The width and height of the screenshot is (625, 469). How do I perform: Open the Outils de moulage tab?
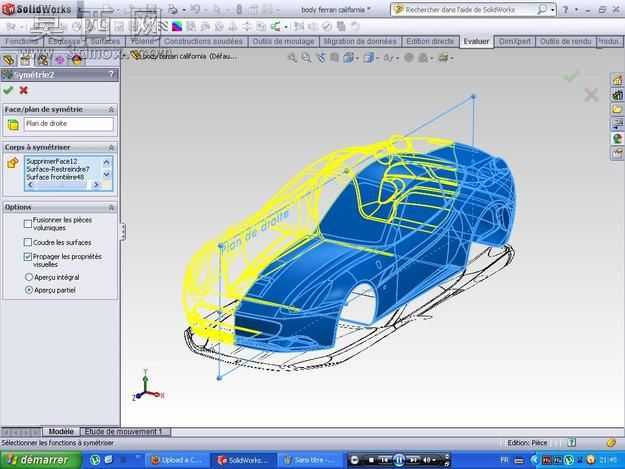pos(283,41)
